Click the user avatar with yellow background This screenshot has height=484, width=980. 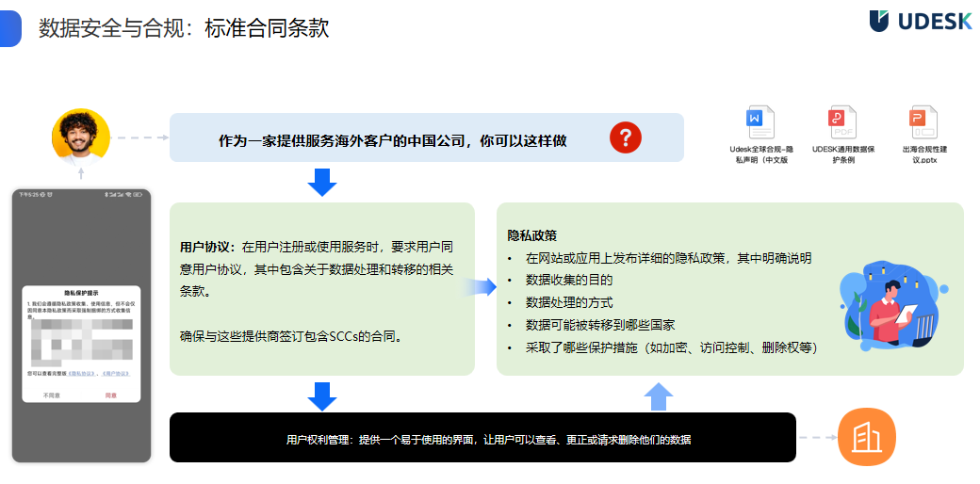pos(80,137)
